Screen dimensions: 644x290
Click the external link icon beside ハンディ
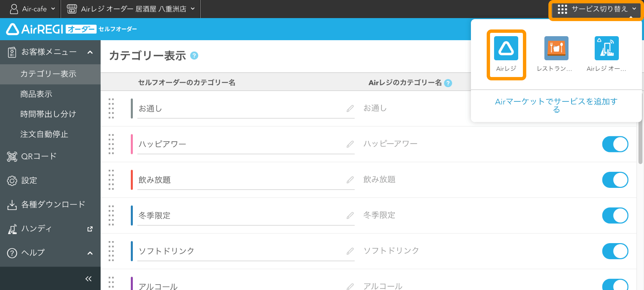pos(90,229)
